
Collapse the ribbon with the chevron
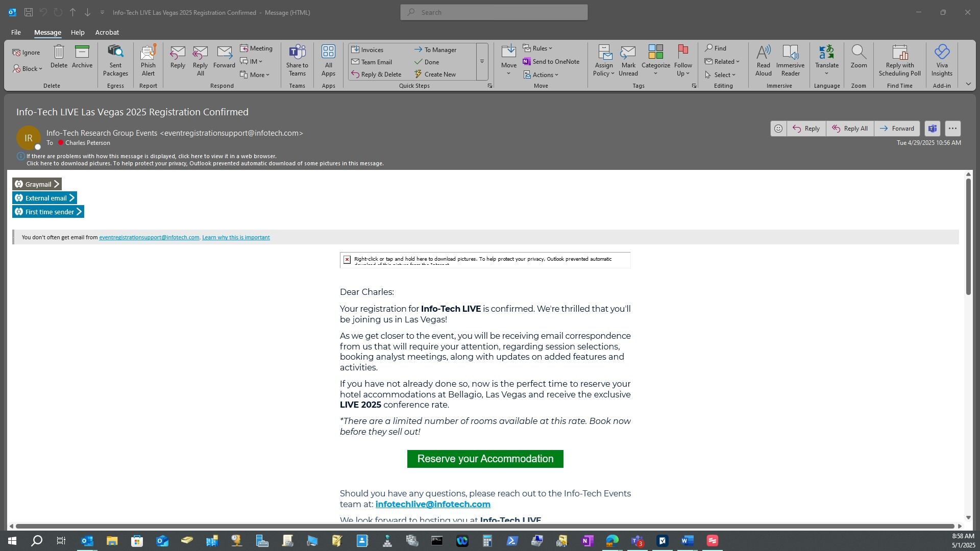pyautogui.click(x=968, y=84)
